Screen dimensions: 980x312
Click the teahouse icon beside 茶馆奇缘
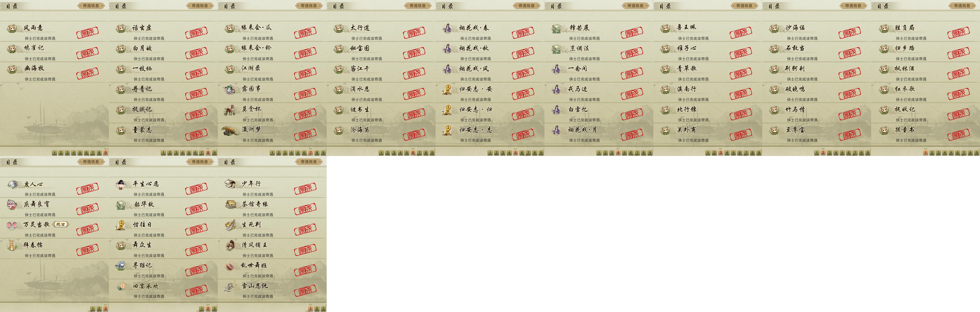pos(231,205)
